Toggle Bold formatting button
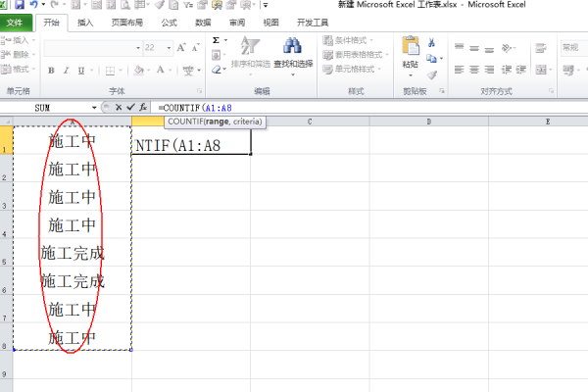 pyautogui.click(x=51, y=70)
